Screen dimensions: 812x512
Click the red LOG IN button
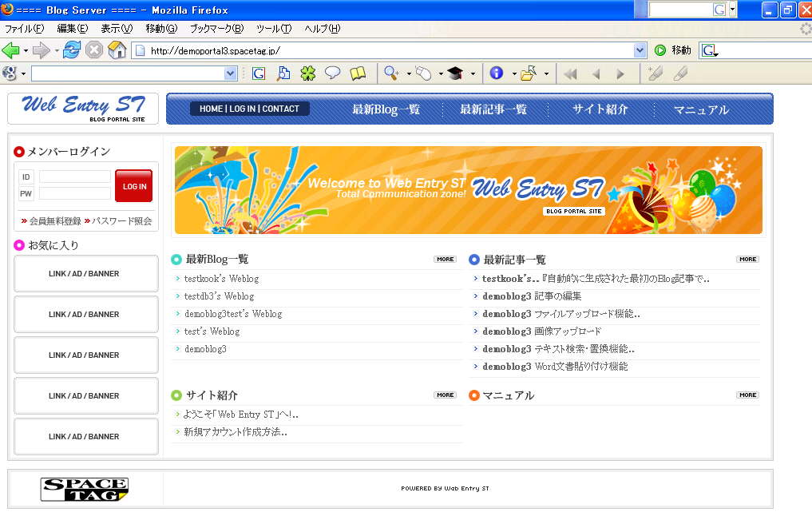click(x=134, y=185)
